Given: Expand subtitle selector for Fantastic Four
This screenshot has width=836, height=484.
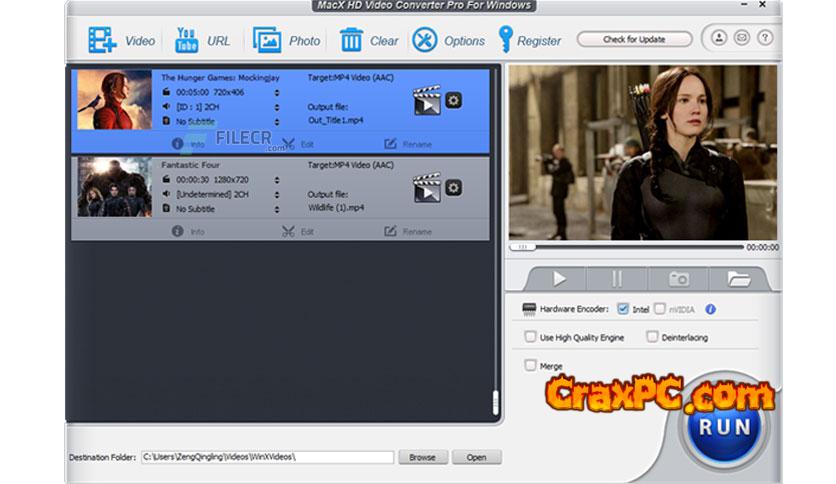Looking at the screenshot, I should pyautogui.click(x=277, y=209).
